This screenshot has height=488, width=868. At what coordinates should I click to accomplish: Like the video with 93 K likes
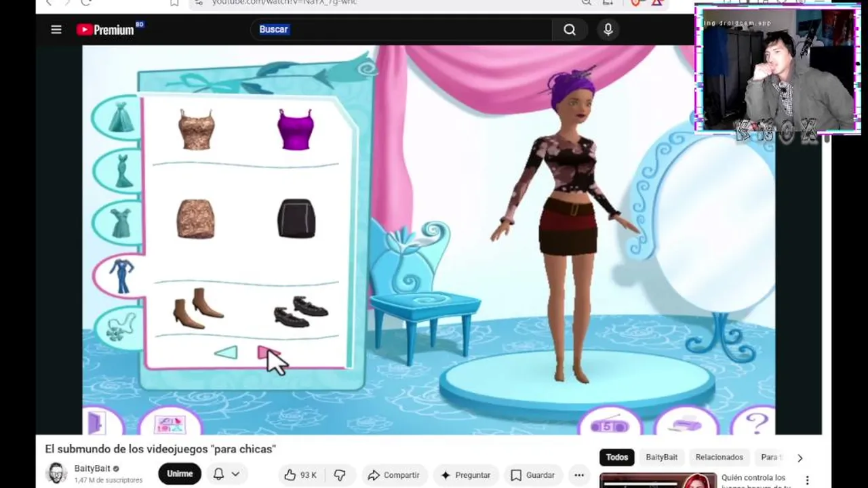coord(301,475)
